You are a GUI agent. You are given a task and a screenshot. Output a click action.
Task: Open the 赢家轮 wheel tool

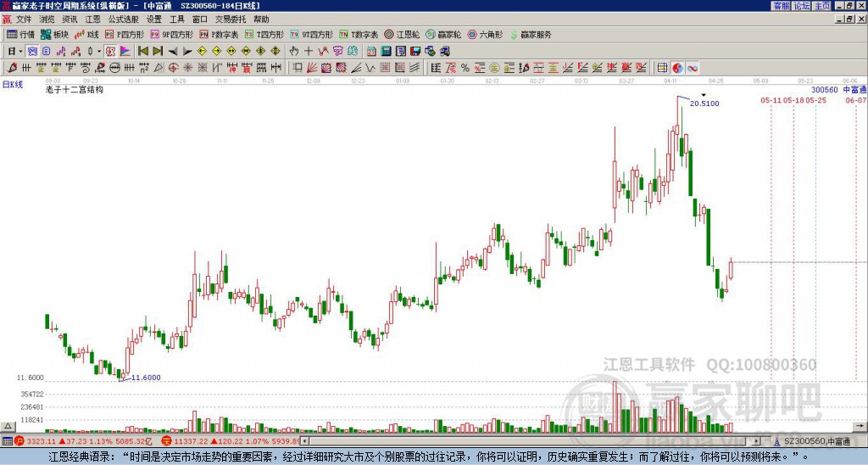(x=443, y=34)
